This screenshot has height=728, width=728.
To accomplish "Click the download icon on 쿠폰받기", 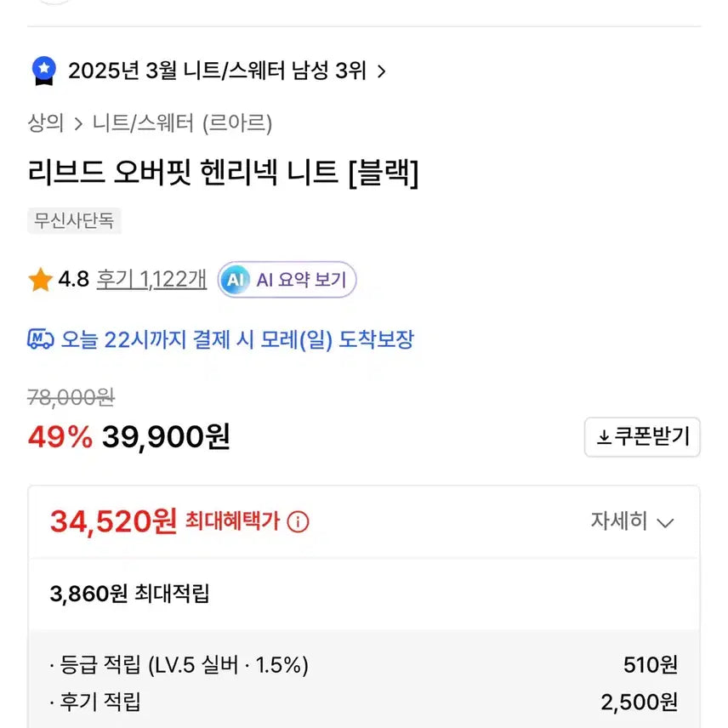I will 604,437.
